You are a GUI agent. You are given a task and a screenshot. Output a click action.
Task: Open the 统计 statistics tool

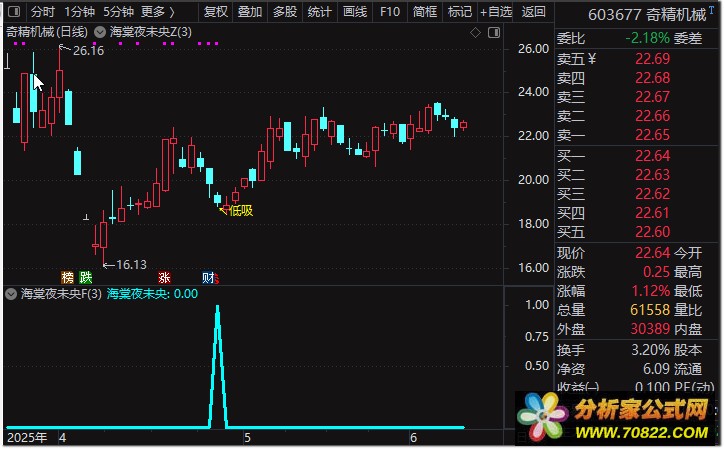(x=319, y=12)
